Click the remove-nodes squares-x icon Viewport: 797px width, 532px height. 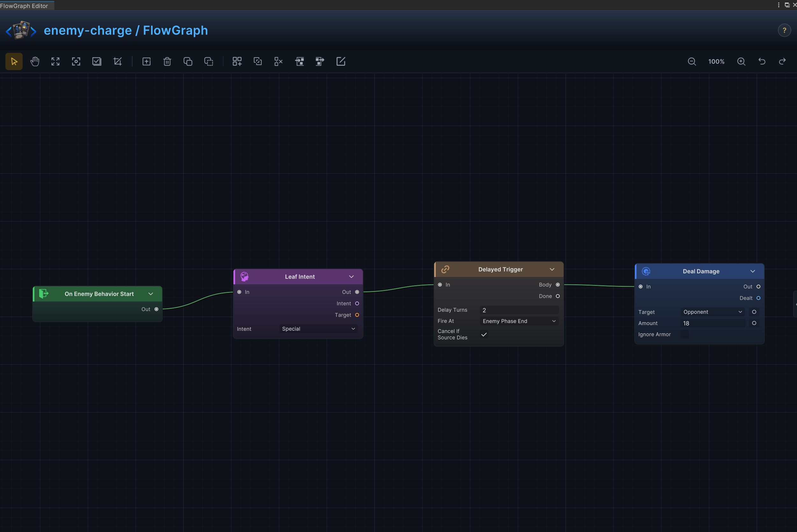coord(278,61)
